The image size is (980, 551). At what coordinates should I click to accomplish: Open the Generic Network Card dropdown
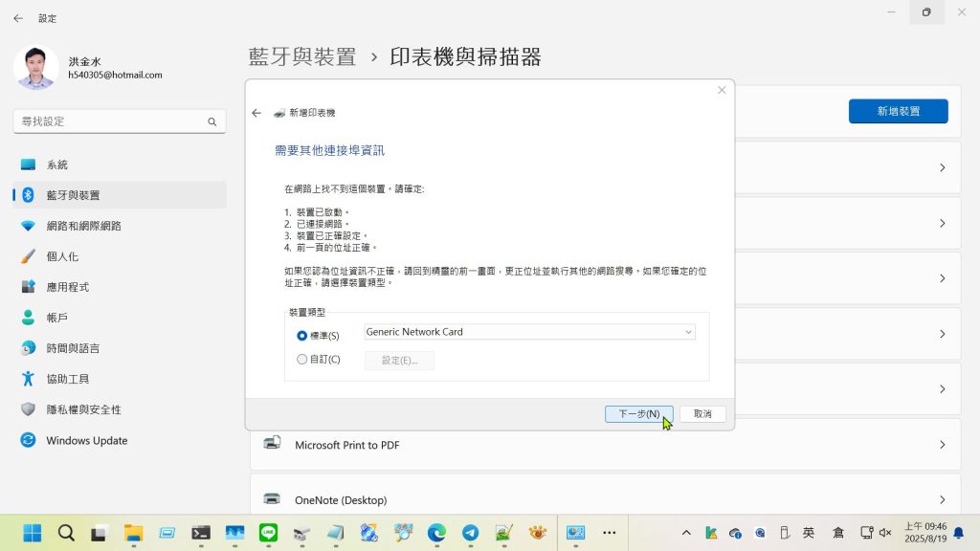529,332
